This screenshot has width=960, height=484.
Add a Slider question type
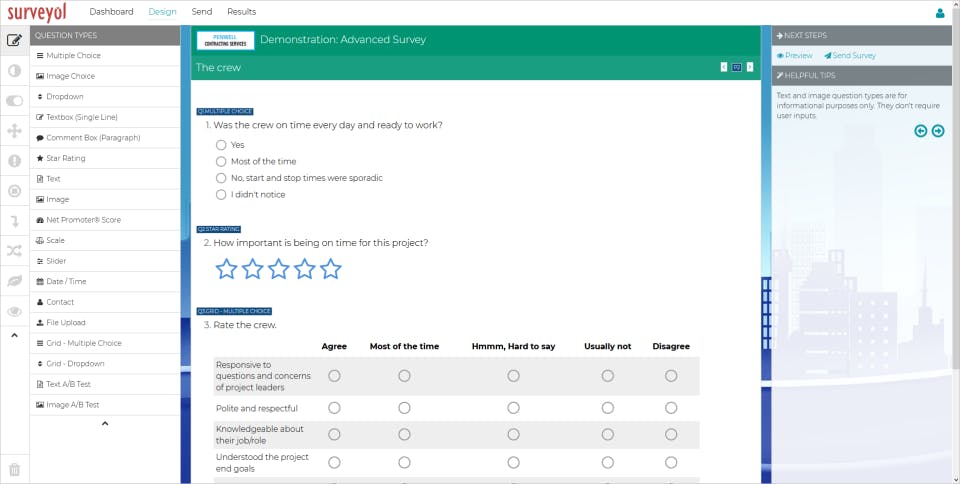pyautogui.click(x=105, y=261)
